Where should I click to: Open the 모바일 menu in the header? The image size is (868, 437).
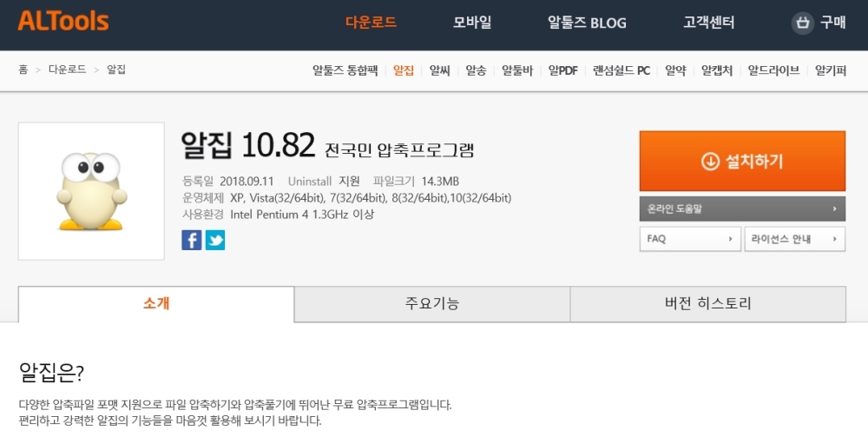pyautogui.click(x=472, y=23)
